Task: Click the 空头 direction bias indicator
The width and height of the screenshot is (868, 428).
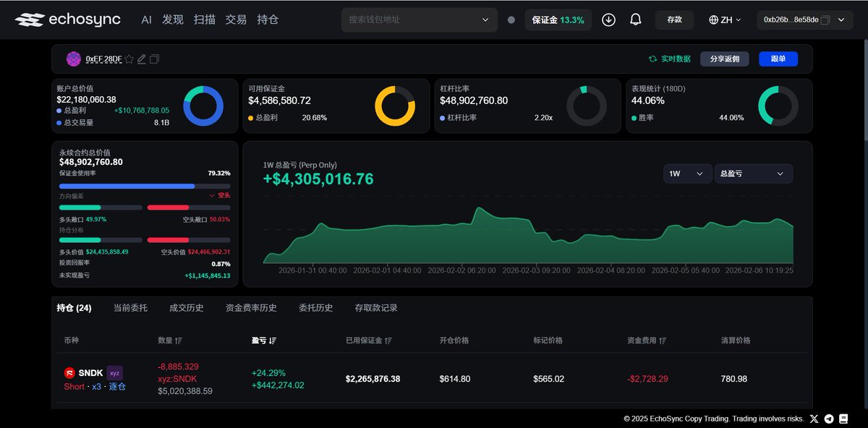Action: [x=220, y=195]
